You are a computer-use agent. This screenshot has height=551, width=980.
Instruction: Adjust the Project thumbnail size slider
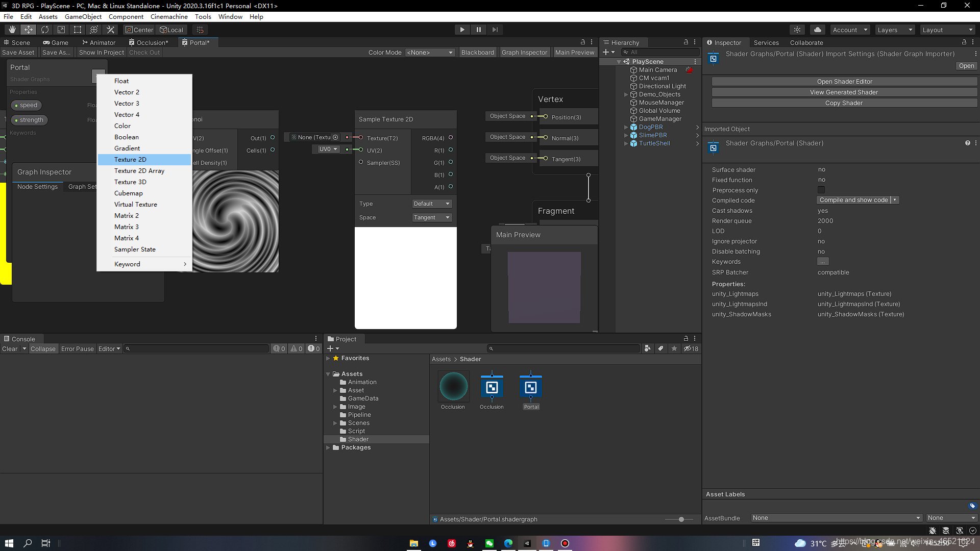(x=681, y=519)
